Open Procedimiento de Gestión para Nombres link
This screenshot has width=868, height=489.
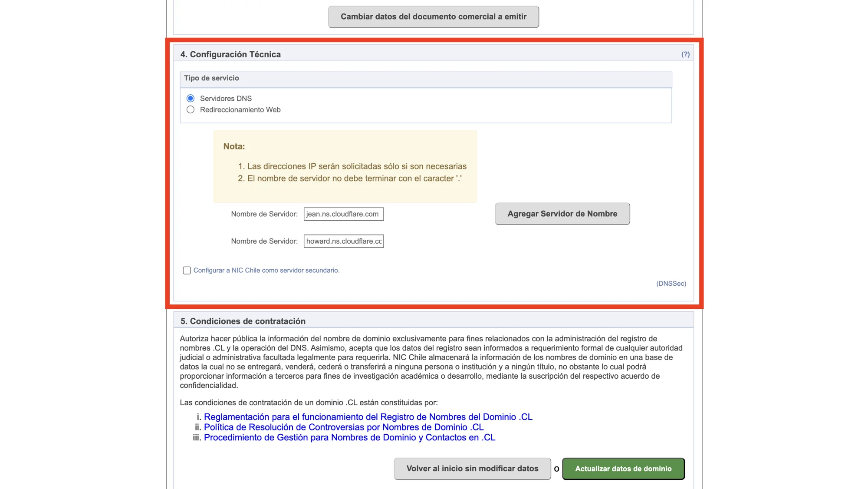tap(349, 438)
